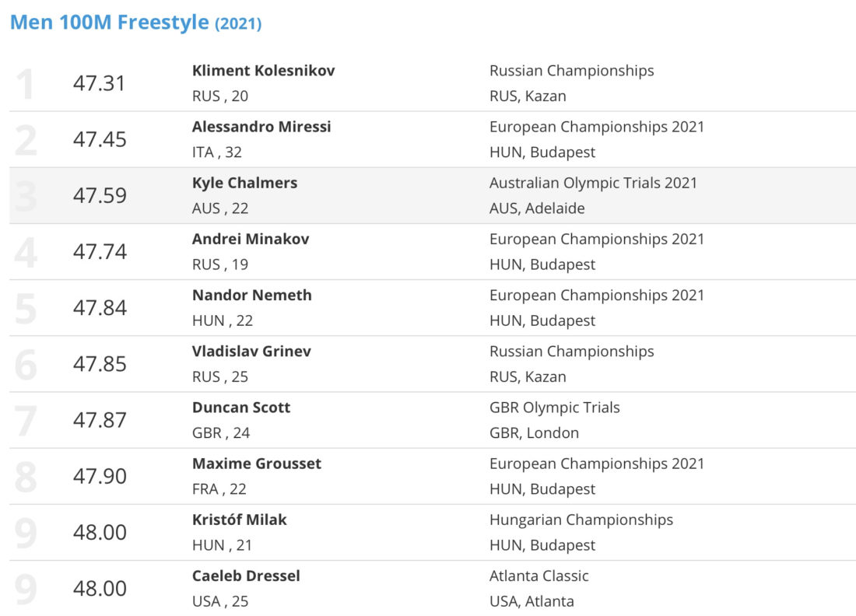Open European Championships 2021 beside Maxime Grousset
856x616 pixels.
point(597,464)
